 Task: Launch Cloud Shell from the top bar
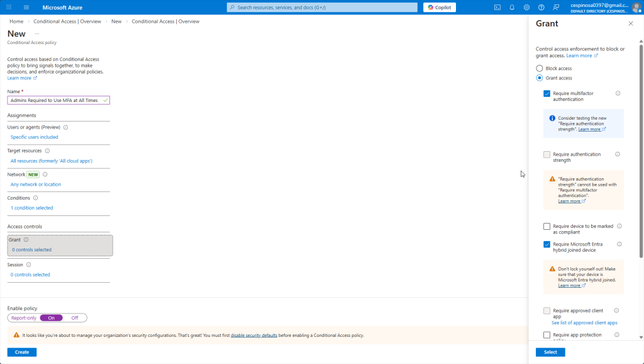point(497,7)
